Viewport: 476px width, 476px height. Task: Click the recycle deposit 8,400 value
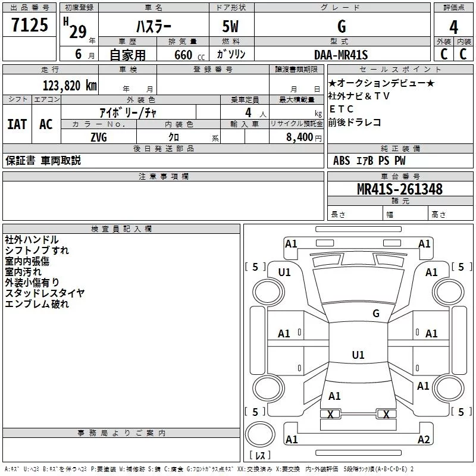[296, 137]
